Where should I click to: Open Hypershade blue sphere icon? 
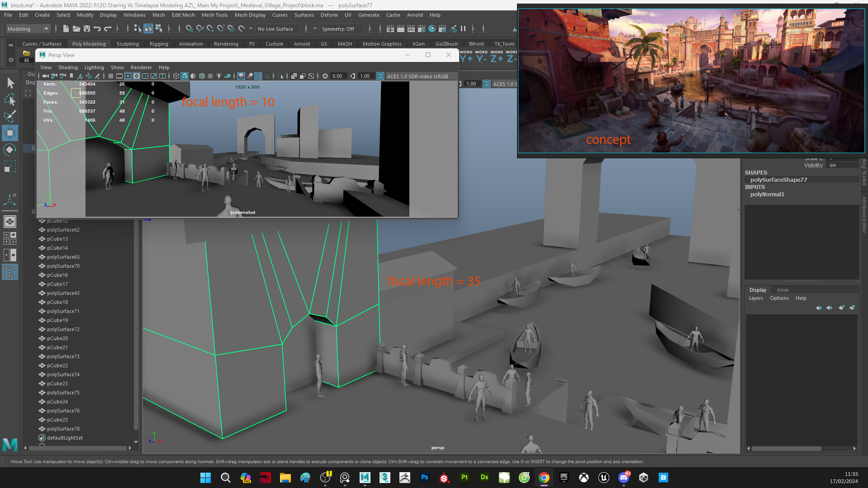432,28
